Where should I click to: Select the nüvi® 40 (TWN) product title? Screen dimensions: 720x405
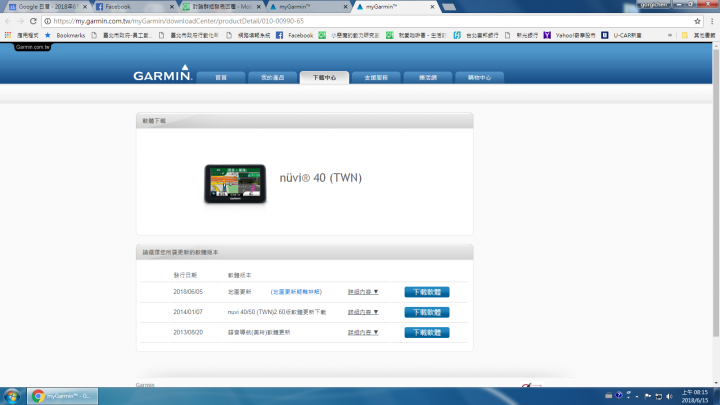pos(321,178)
